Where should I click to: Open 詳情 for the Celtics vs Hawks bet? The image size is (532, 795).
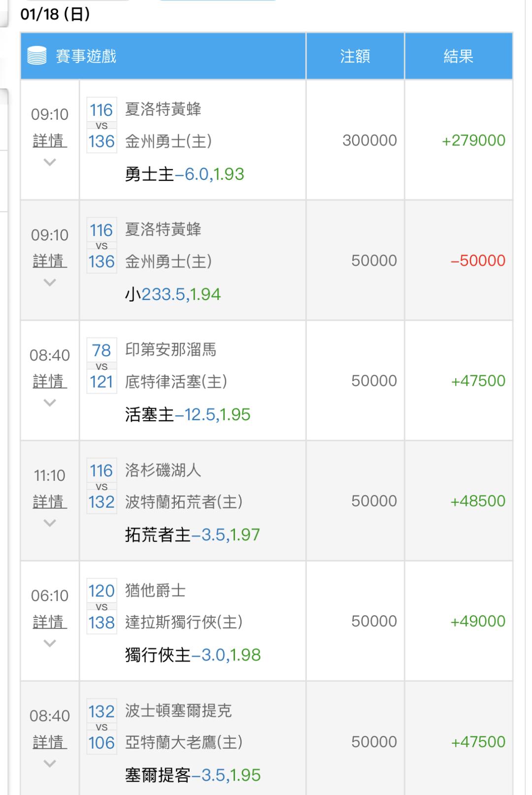50,742
